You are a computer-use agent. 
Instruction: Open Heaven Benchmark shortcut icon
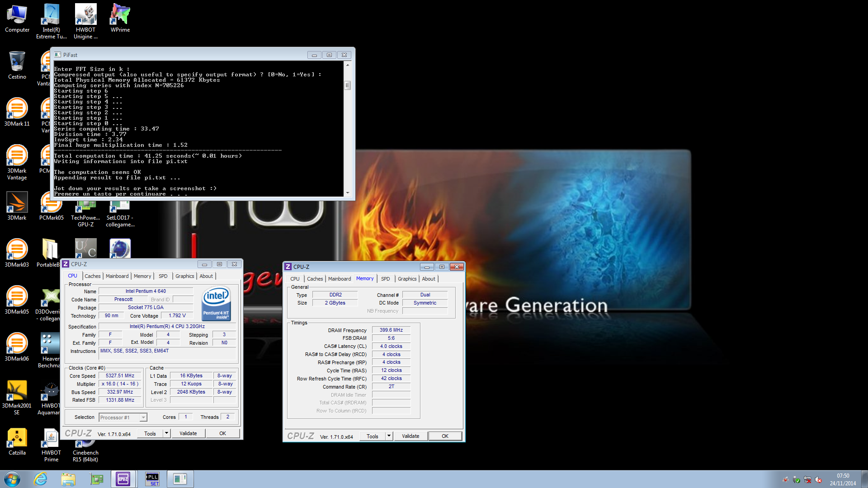click(50, 351)
